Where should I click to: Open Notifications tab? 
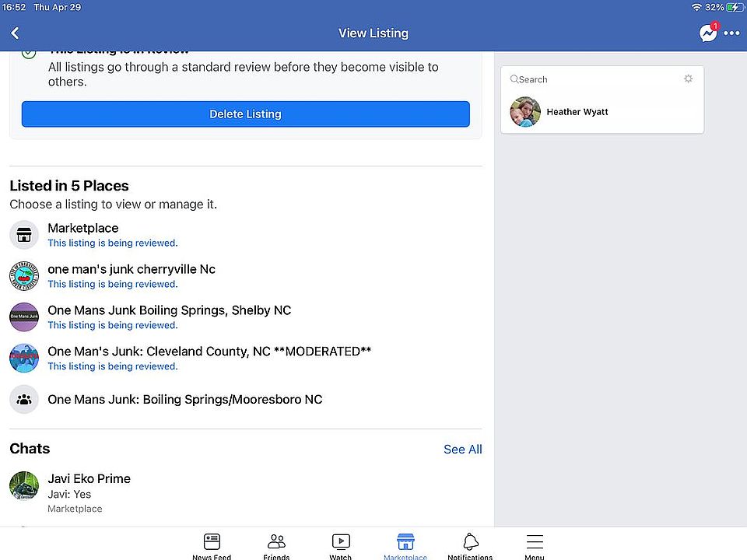[470, 546]
